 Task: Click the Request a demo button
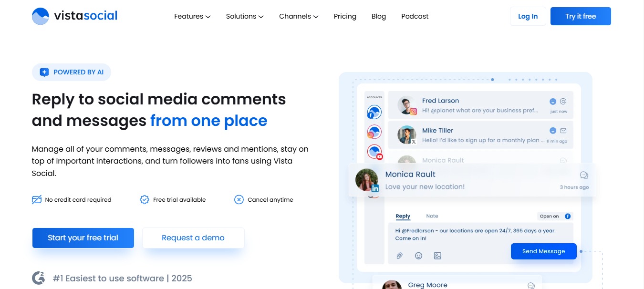[x=193, y=237]
